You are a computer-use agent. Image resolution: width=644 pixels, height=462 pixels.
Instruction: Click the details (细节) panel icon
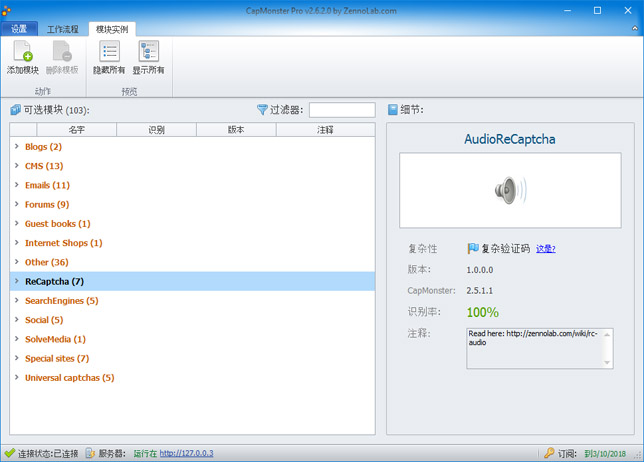coord(393,110)
